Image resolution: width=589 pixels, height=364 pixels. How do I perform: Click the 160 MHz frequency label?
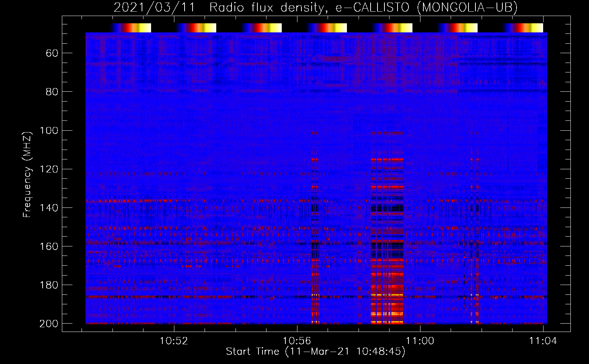point(49,246)
